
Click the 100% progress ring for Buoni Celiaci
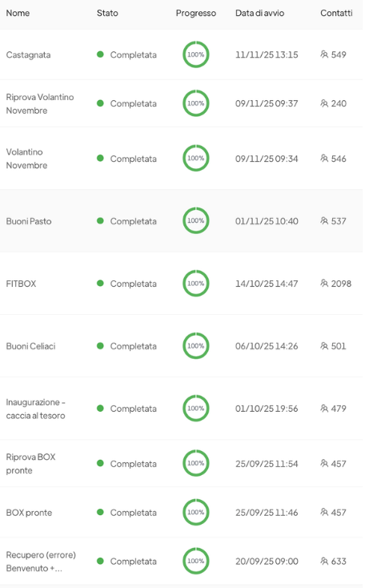coord(195,346)
